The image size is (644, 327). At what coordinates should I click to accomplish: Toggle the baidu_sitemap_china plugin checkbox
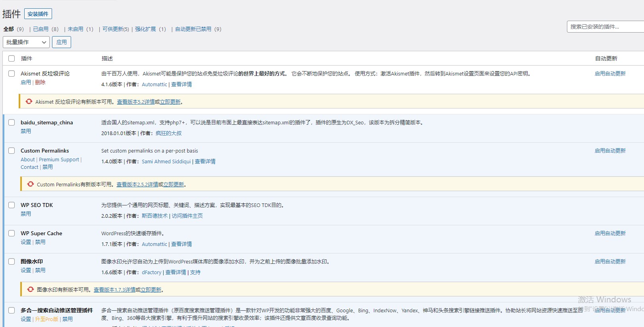pos(12,122)
